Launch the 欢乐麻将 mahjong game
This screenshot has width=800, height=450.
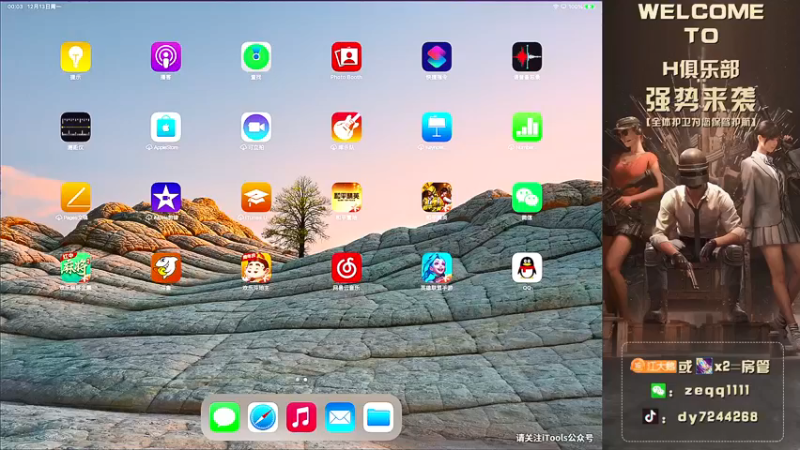tap(76, 267)
